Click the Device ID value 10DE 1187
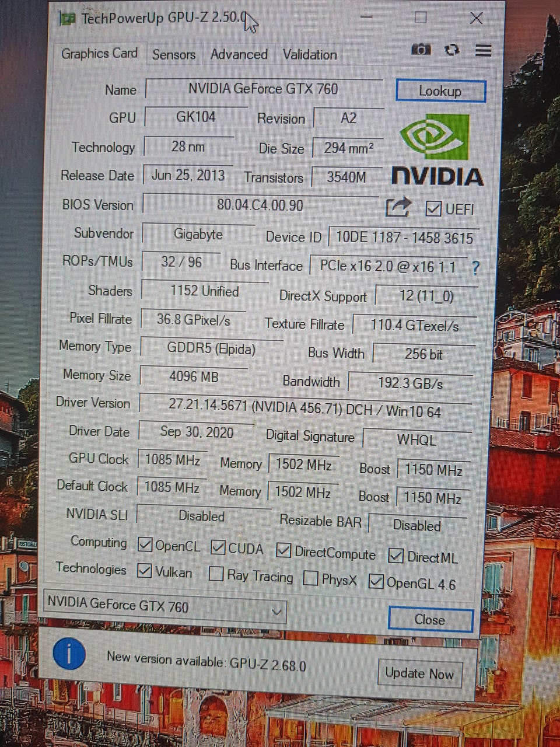560x747 pixels. tap(404, 238)
